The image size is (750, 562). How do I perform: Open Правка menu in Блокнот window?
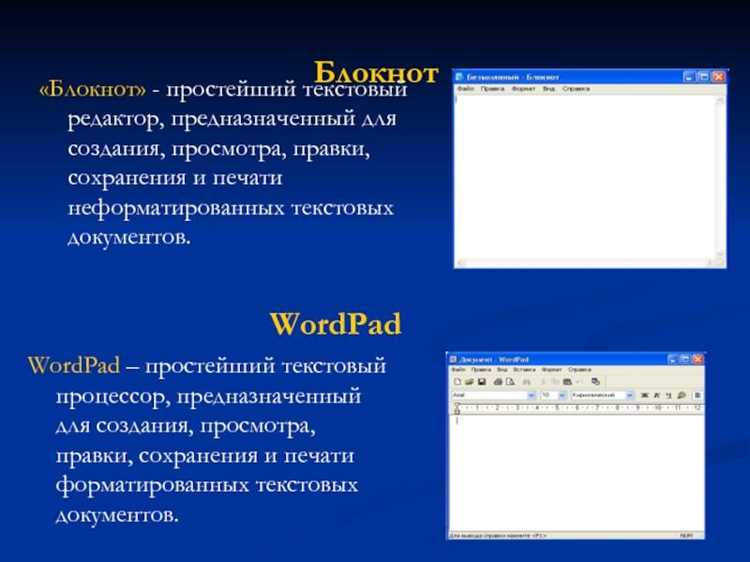point(493,88)
